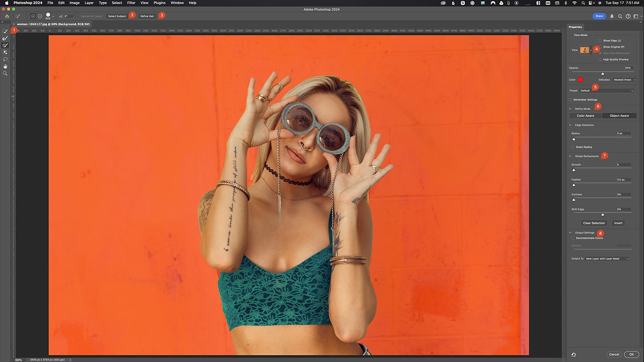The image size is (644, 362).
Task: Open the Layer menu
Action: pyautogui.click(x=89, y=3)
